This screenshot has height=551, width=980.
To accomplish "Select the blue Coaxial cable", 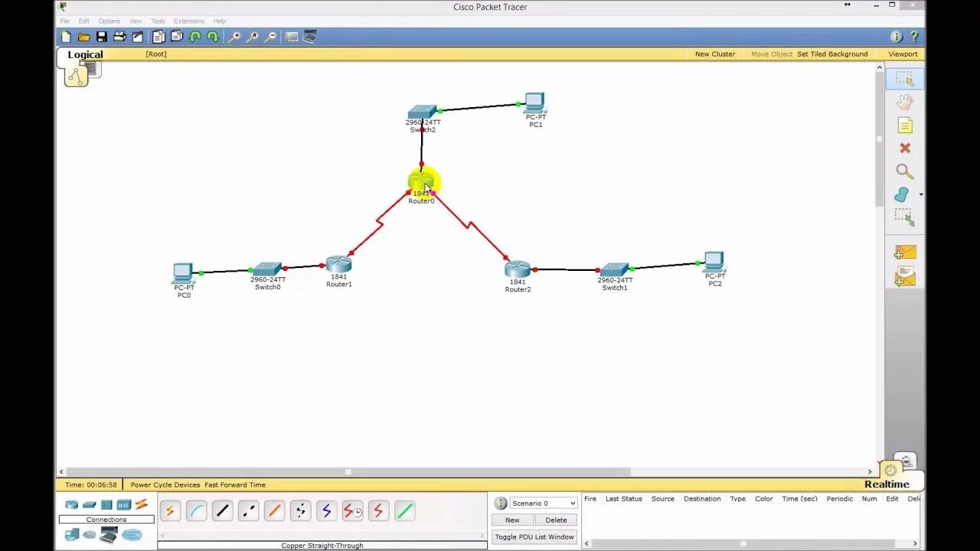I will pos(326,510).
